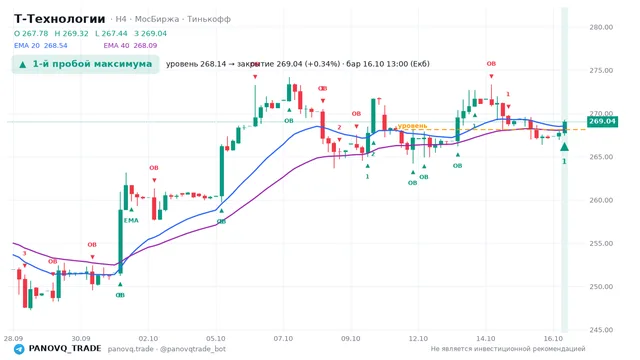
Task: Click the green 269.04 current price tag
Action: pyautogui.click(x=602, y=121)
